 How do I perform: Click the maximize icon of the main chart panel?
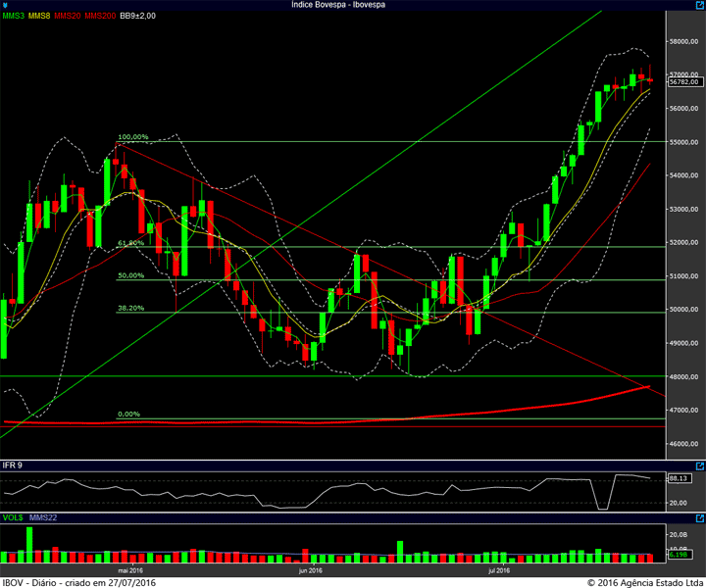point(700,5)
